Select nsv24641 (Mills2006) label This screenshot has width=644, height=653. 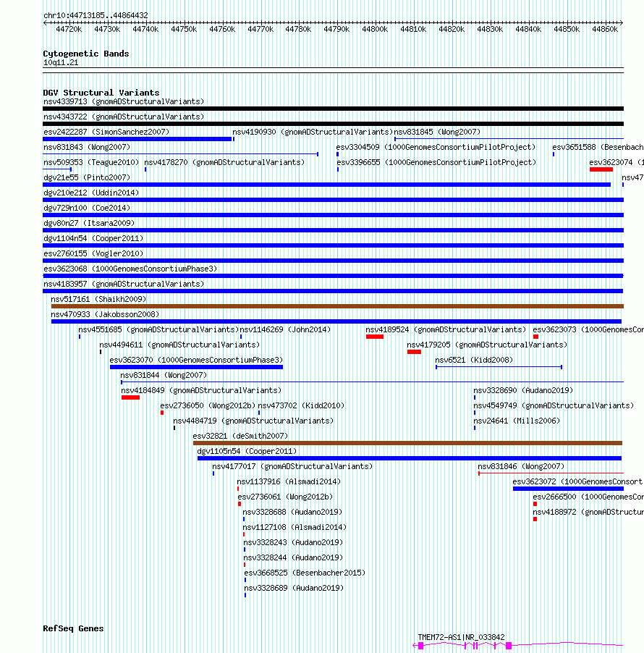tap(517, 421)
